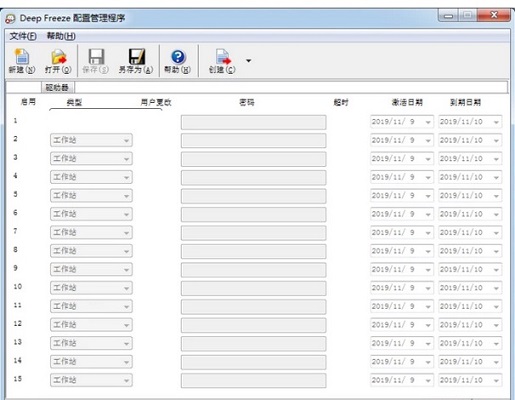
Task: Select the password field in row 12
Action: [253, 325]
